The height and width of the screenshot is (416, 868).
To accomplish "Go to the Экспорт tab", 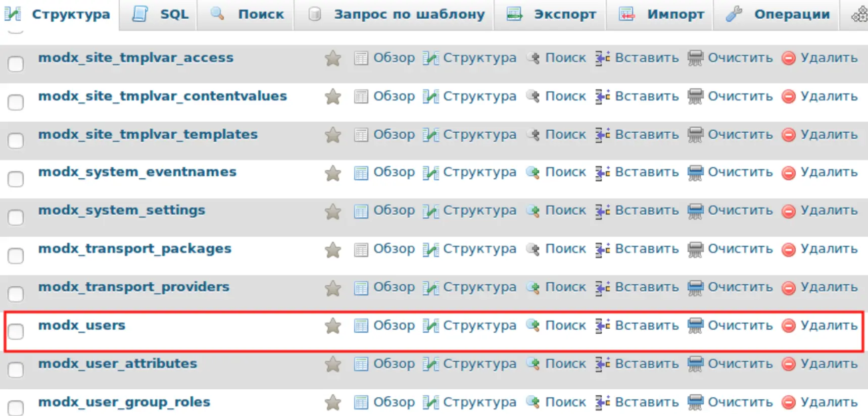I will [x=551, y=15].
